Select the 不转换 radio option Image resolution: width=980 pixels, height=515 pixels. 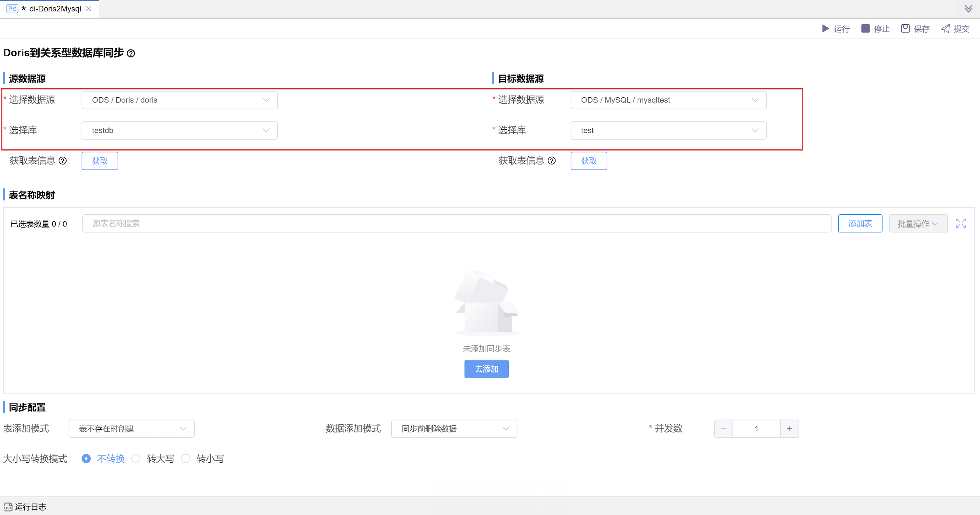[x=86, y=459]
